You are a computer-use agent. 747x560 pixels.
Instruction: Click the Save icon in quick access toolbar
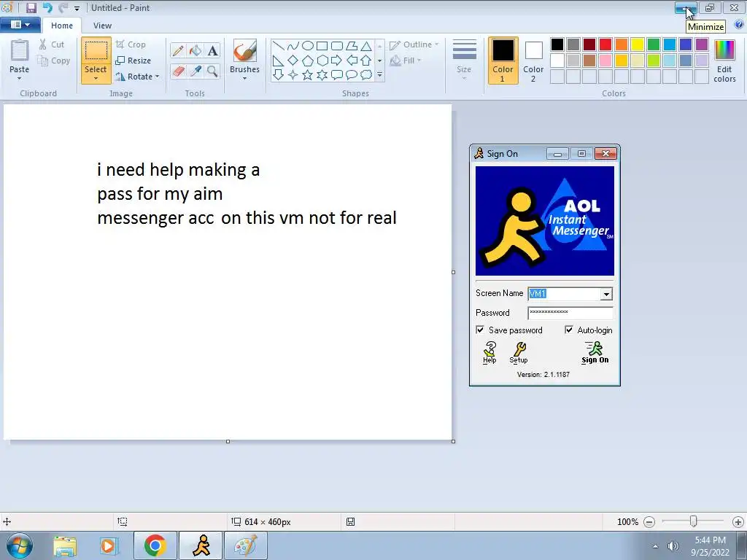click(x=31, y=7)
